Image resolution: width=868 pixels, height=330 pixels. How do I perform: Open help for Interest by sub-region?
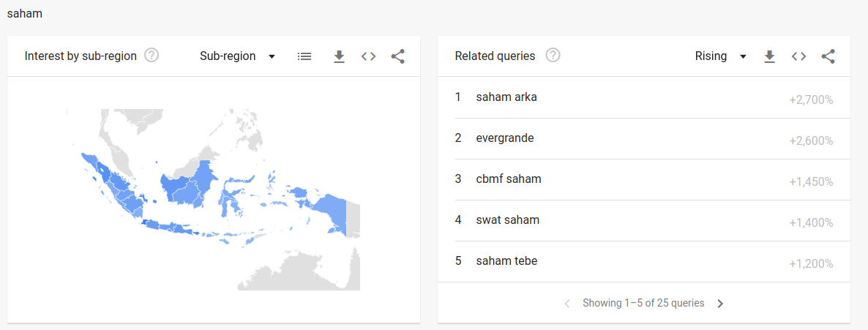[x=151, y=56]
